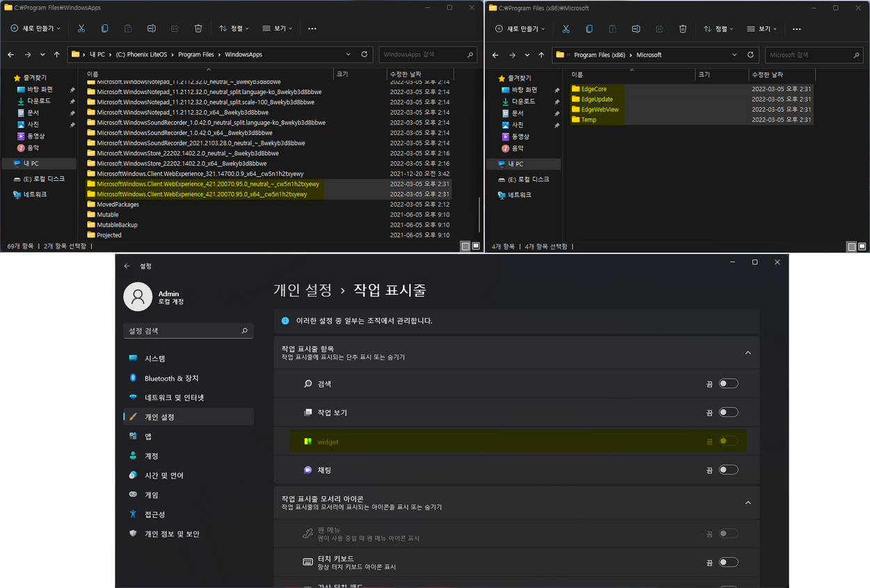The height and width of the screenshot is (588, 870).
Task: Toggle the 펜 메뉴 corner icon switch
Action: coord(728,534)
